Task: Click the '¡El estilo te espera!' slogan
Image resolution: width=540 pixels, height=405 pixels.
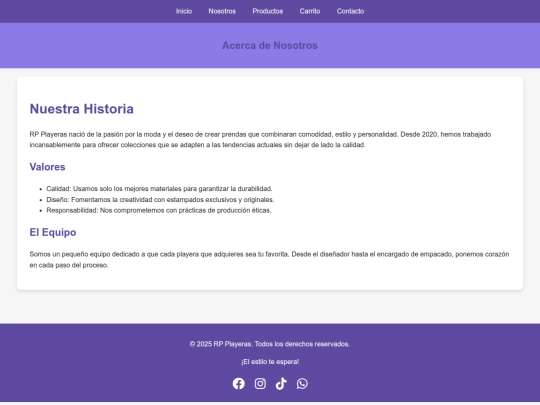Action: coord(270,362)
